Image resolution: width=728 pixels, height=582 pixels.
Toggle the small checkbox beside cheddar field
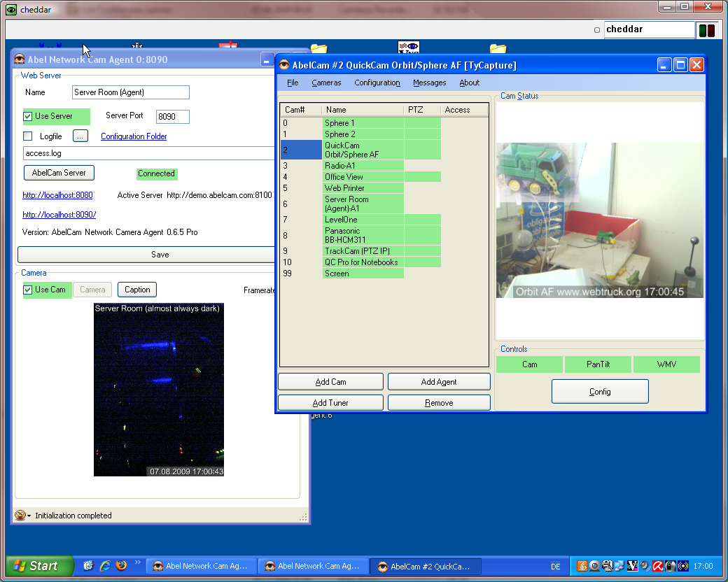(597, 30)
